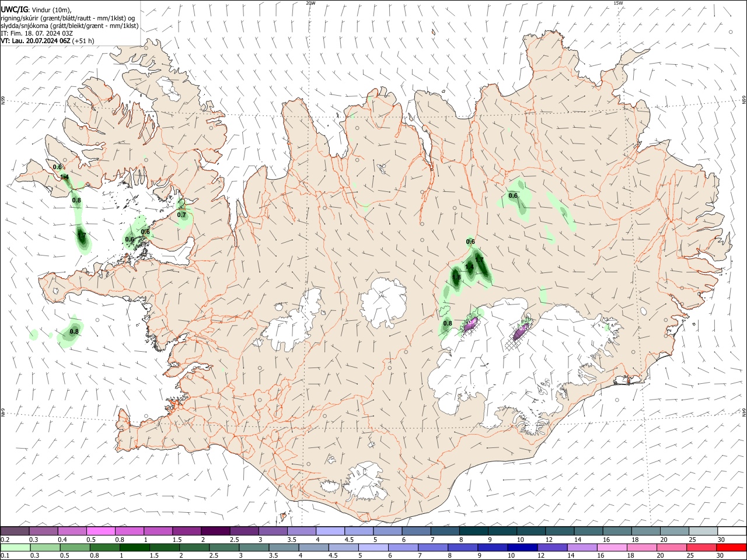This screenshot has height=560, width=747.
Task: Select the light lavender 4 swatch in the upper legend
Action: (330, 531)
